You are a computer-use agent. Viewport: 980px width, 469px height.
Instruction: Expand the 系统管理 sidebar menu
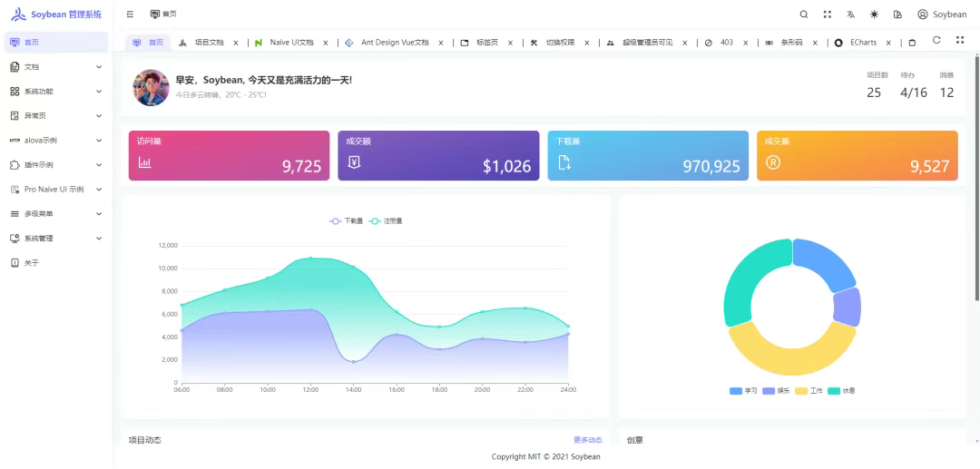(x=56, y=239)
